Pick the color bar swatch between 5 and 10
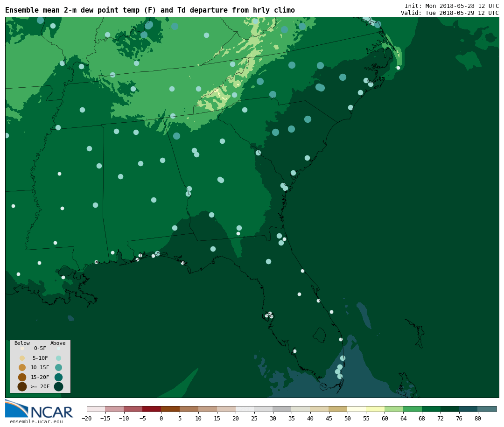Image resolution: width=504 pixels, height=427 pixels. pyautogui.click(x=189, y=409)
